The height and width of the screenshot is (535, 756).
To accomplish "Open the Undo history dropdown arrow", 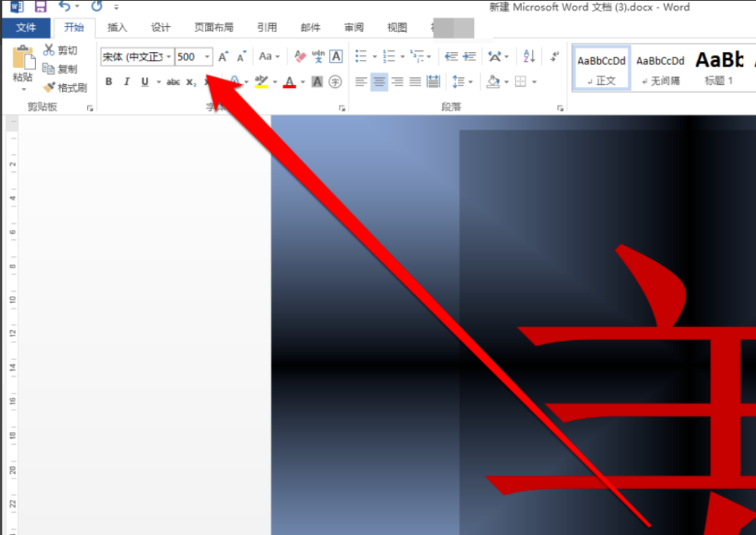I will (x=77, y=7).
